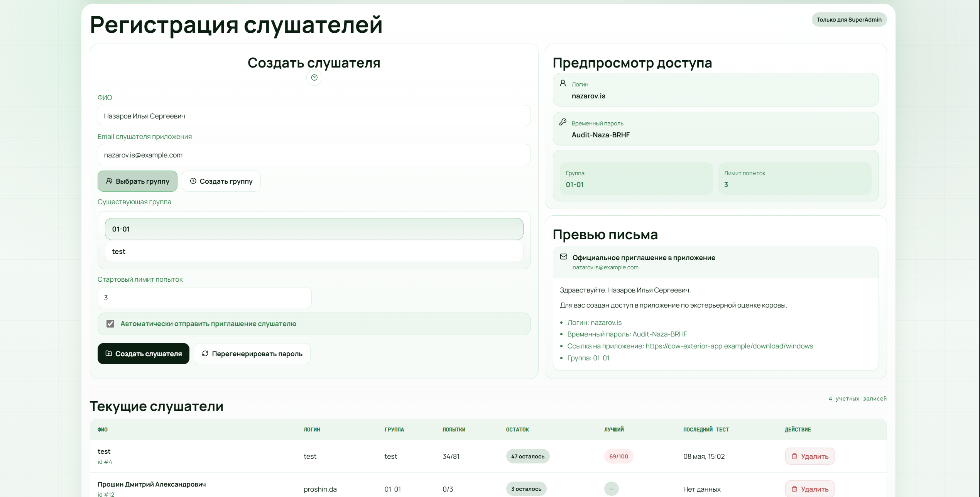The image size is (980, 497).
Task: Click the ФИО input field
Action: point(314,116)
